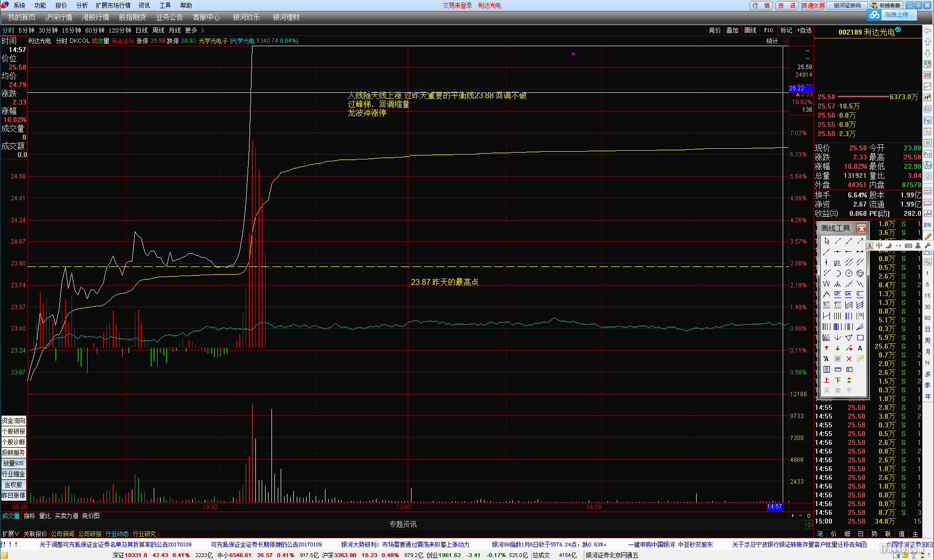This screenshot has height=560, width=934.
Task: Expand the 扩展∨ bottom panel menu
Action: tap(10, 534)
